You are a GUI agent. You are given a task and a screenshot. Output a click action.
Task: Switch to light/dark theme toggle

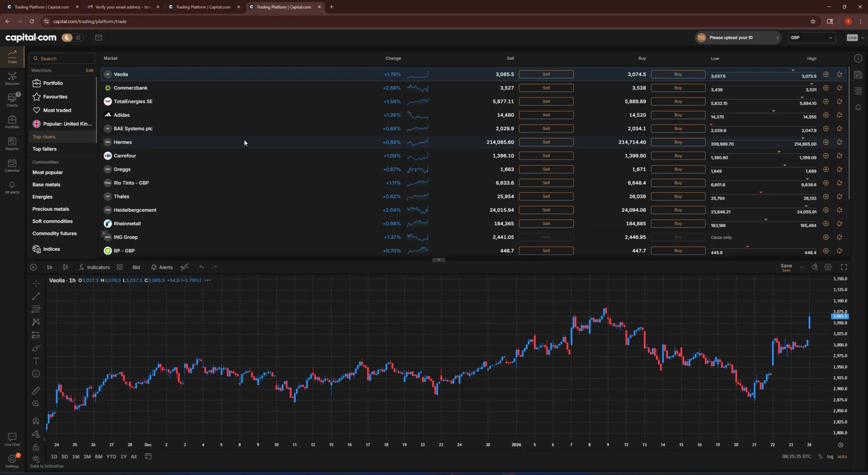[72, 38]
